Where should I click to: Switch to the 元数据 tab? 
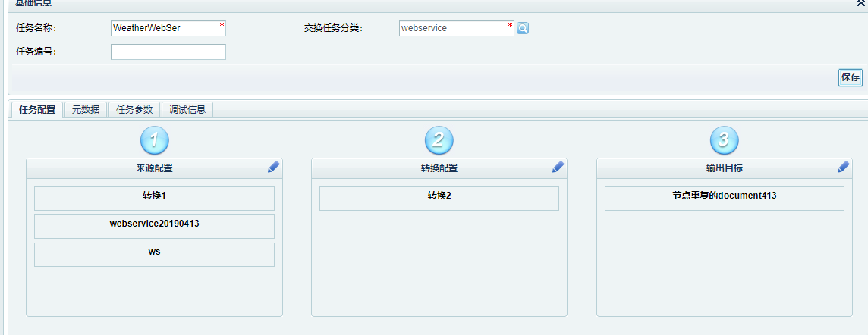tap(86, 109)
